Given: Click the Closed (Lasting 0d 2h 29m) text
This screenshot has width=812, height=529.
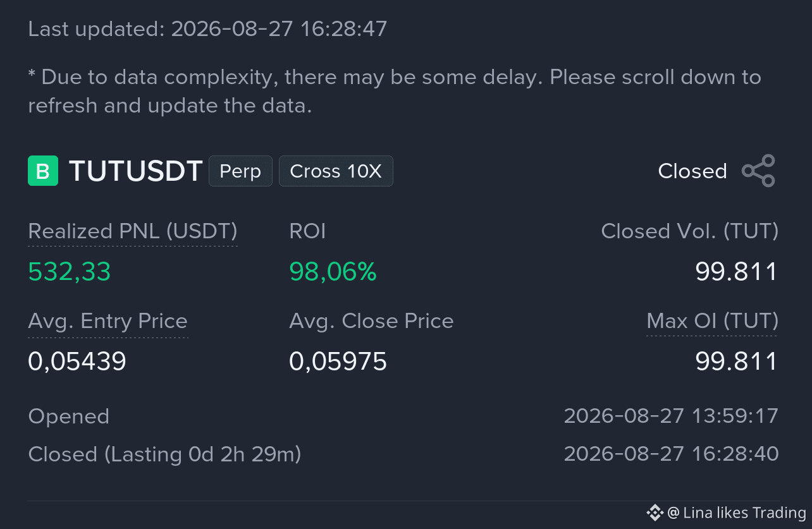Looking at the screenshot, I should pos(164,454).
